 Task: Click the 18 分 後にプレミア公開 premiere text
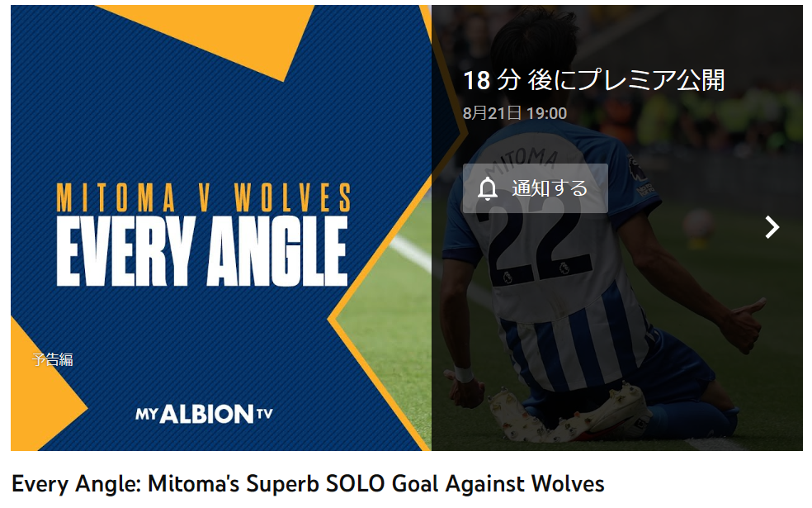(593, 80)
